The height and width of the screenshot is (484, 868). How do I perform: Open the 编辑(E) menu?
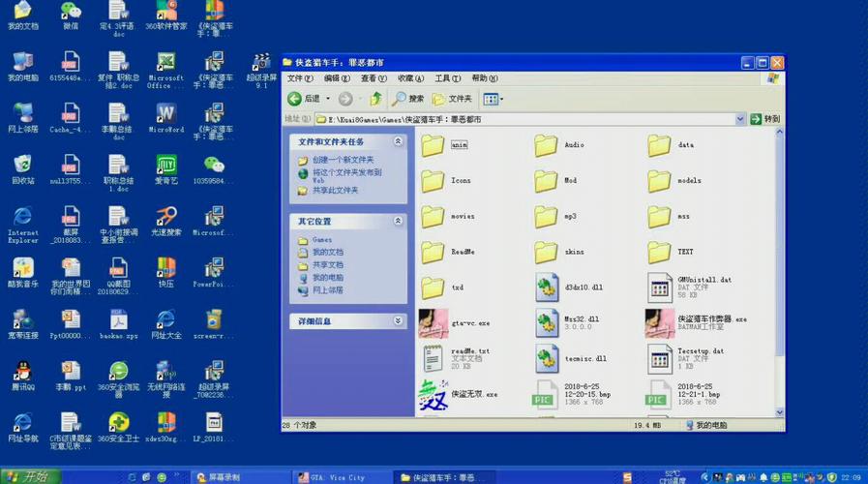click(337, 78)
